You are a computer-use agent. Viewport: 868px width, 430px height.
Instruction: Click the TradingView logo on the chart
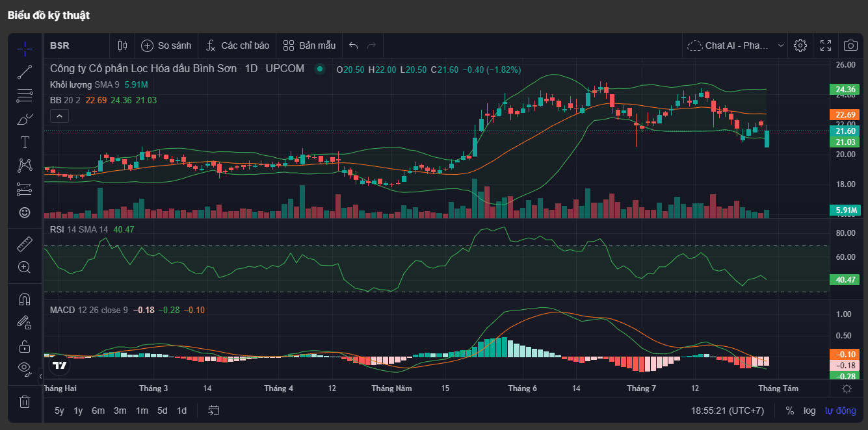[x=59, y=365]
